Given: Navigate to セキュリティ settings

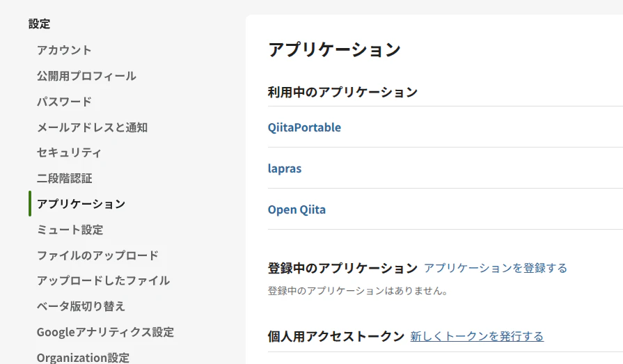Looking at the screenshot, I should point(69,152).
